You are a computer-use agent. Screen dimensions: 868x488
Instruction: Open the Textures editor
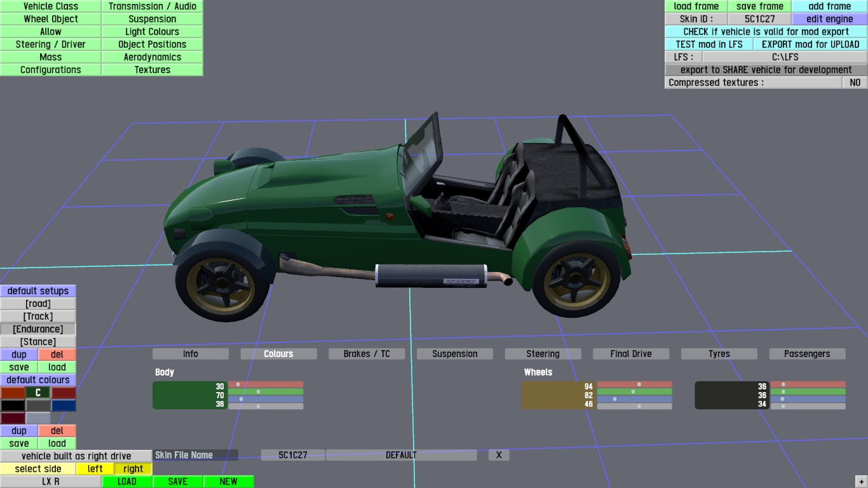[x=153, y=70]
